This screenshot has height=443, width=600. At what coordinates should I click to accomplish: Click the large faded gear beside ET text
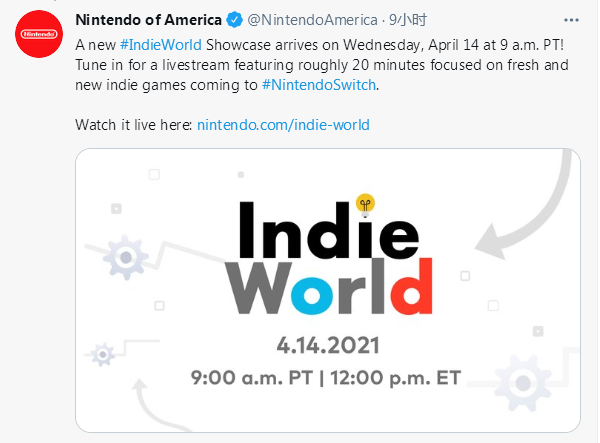click(523, 383)
